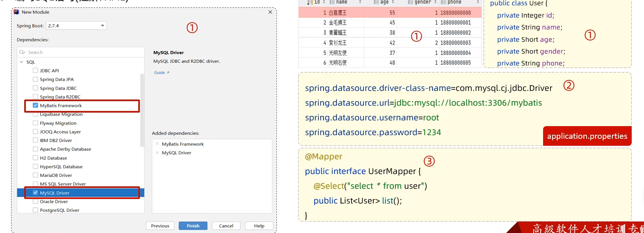
Task: Collapse the SQL dependency group
Action: coord(21,62)
